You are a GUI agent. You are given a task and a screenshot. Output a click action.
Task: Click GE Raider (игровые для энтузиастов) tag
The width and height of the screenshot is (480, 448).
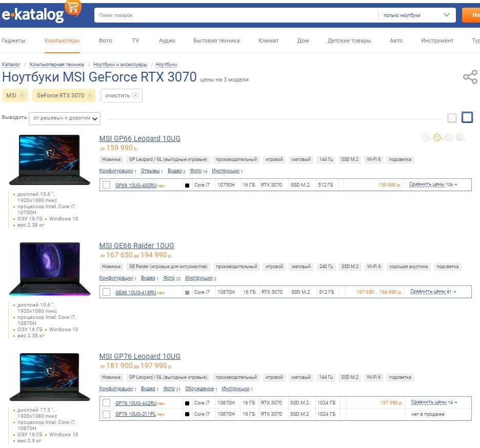pos(168,267)
